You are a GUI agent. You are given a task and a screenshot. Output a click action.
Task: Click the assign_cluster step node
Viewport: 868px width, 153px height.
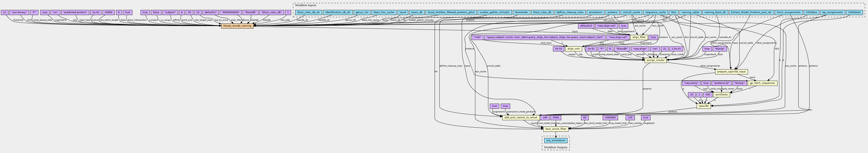pos(655,60)
